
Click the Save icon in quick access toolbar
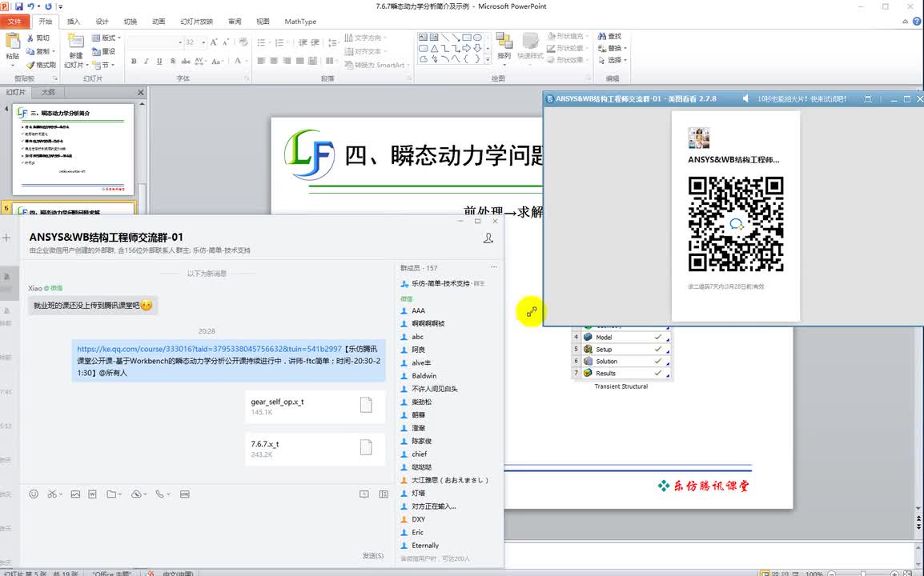(x=19, y=6)
